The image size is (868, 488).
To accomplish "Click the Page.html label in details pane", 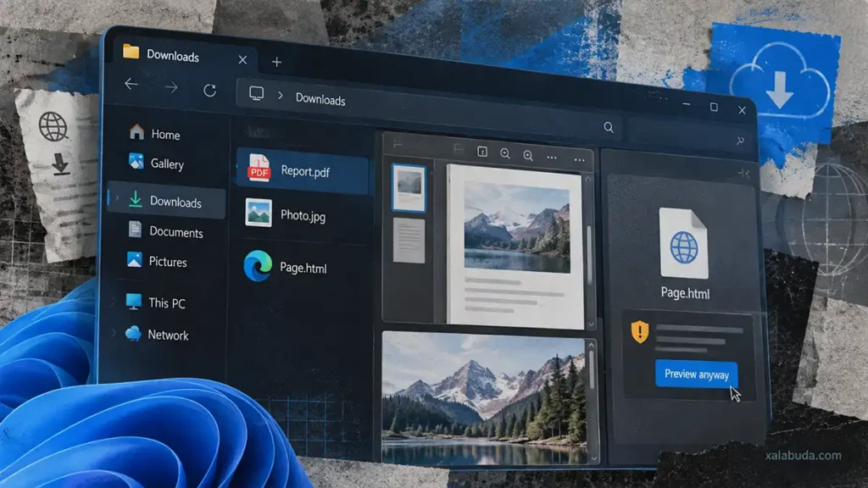I will 685,293.
